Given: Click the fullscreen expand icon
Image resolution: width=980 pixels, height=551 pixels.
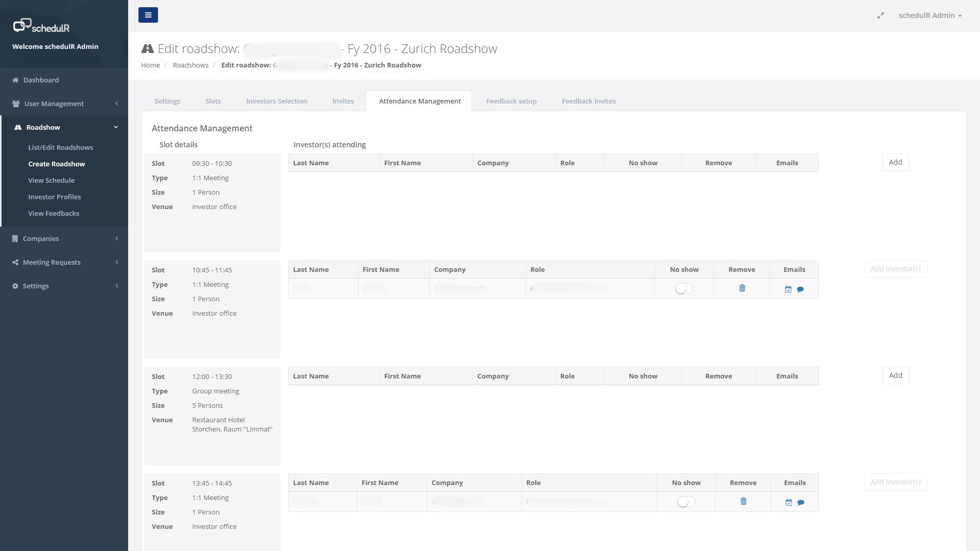Looking at the screenshot, I should click(881, 15).
